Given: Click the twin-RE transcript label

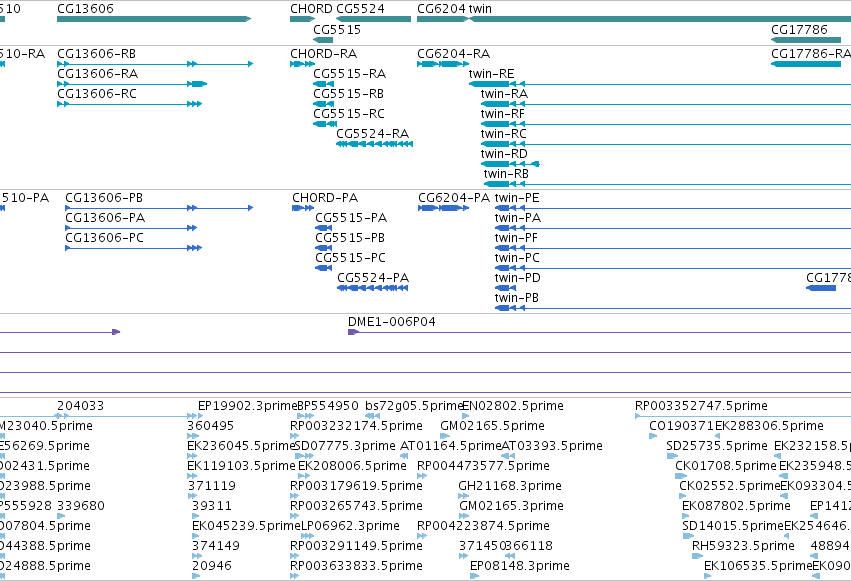Looking at the screenshot, I should click(491, 74).
